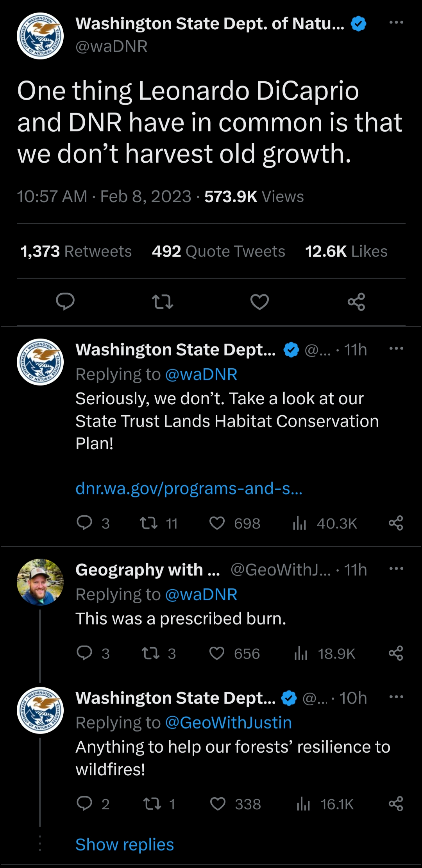Image resolution: width=422 pixels, height=868 pixels.
Task: Retweet the forests' resilience reply
Action: coord(152,804)
